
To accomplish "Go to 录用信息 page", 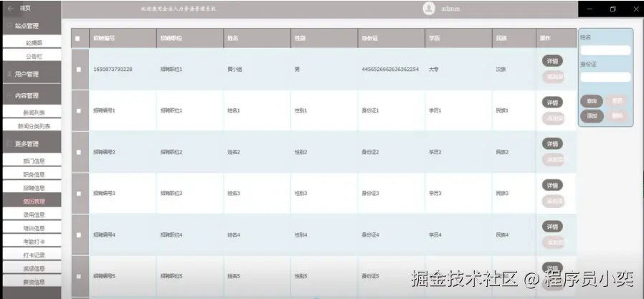I will [x=32, y=214].
